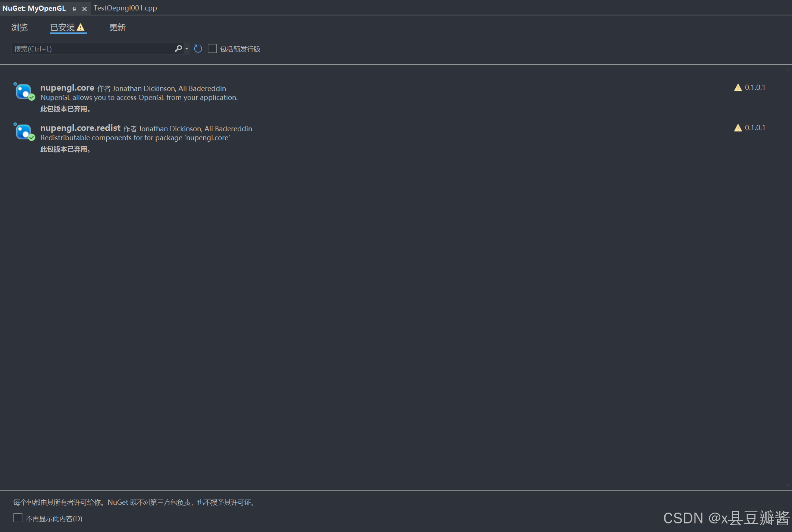Close the NuGet: MyOpenGL tab
Viewport: 792px width, 532px height.
[x=85, y=9]
